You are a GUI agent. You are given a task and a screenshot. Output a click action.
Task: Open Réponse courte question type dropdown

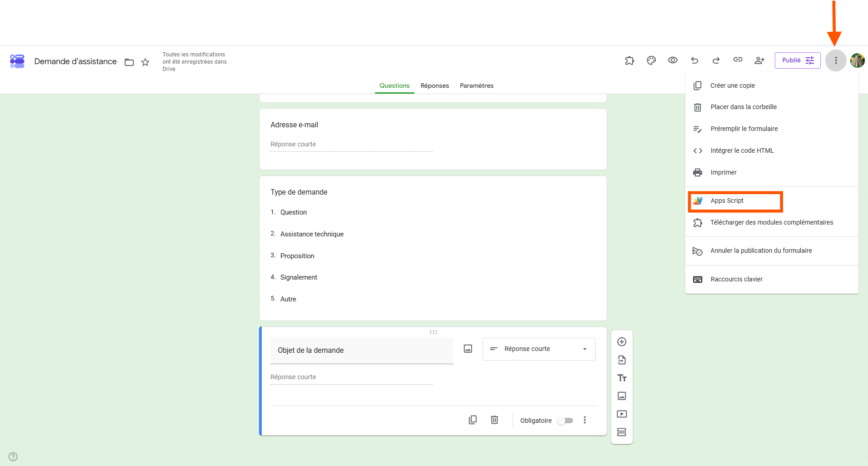click(539, 349)
